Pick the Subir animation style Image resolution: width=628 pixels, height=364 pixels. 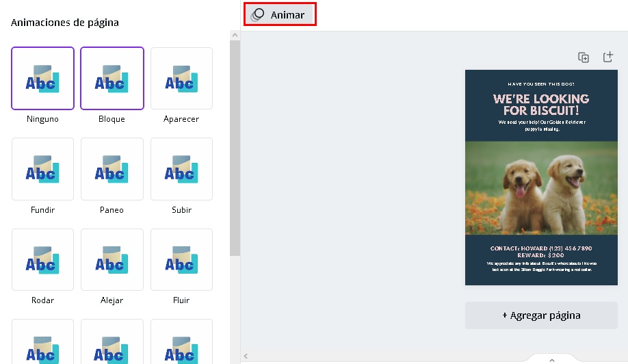pos(181,169)
